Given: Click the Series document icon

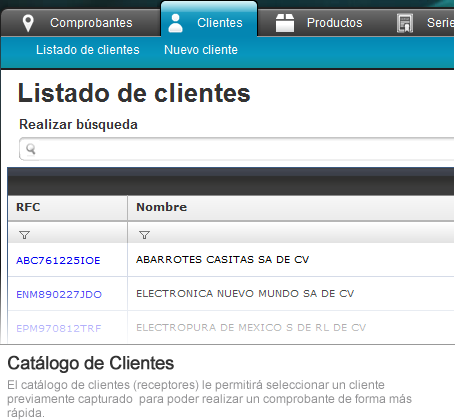Looking at the screenshot, I should pyautogui.click(x=405, y=23).
